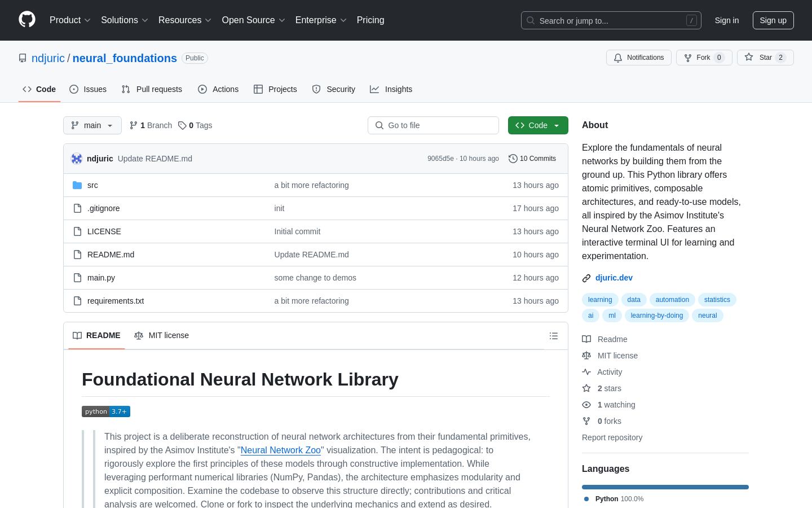Click the .gitignore file icon
This screenshot has width=812, height=508.
77,208
